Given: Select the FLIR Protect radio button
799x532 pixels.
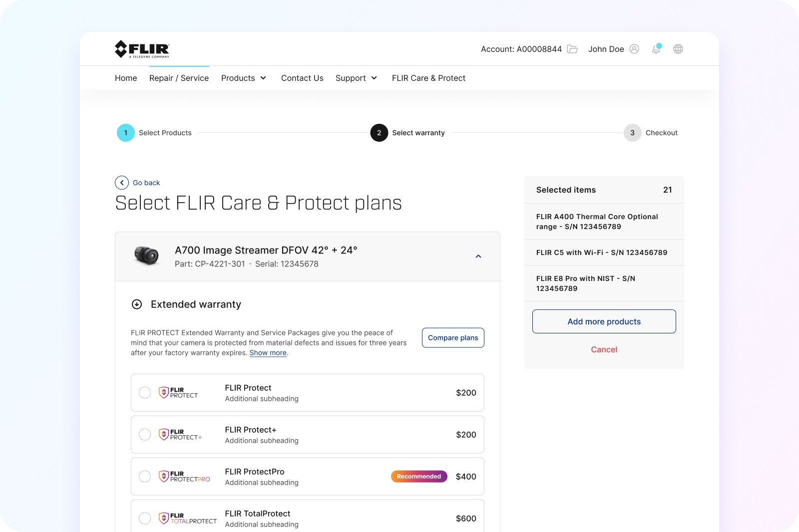Looking at the screenshot, I should (145, 393).
